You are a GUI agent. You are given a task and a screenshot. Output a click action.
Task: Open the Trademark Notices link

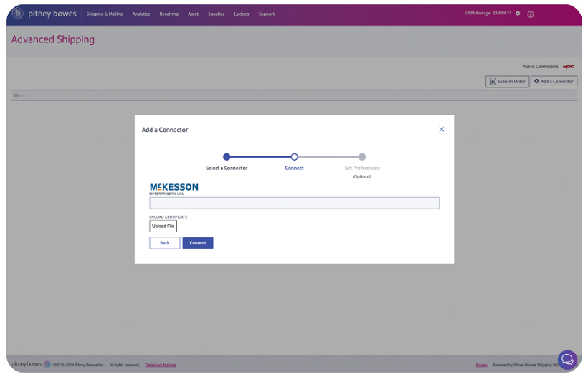[x=160, y=365]
